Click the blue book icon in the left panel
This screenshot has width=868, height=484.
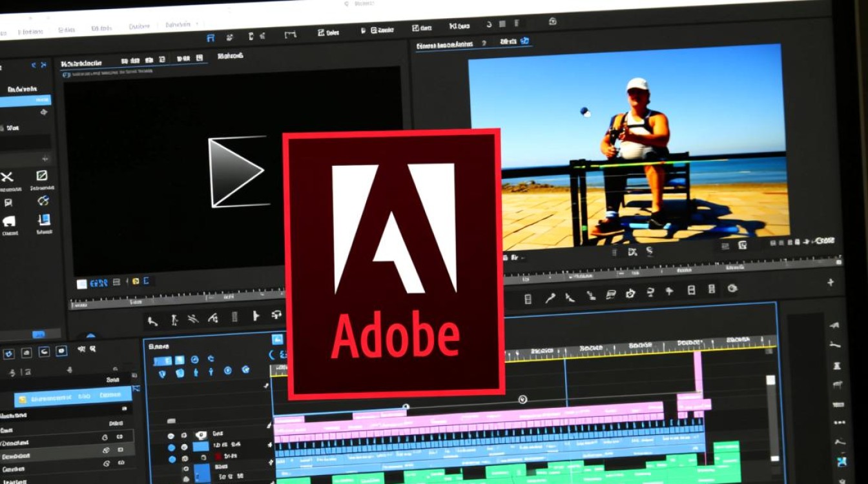pyautogui.click(x=44, y=219)
